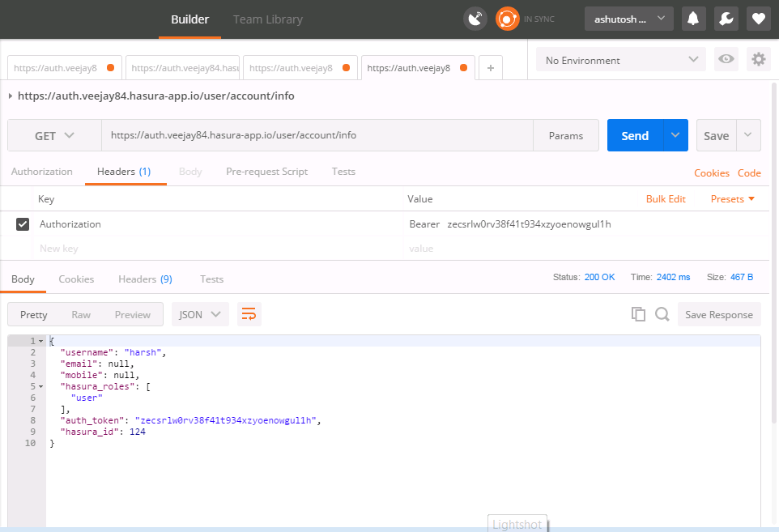The image size is (779, 532).
Task: Click the Save Response button
Action: [x=719, y=314]
